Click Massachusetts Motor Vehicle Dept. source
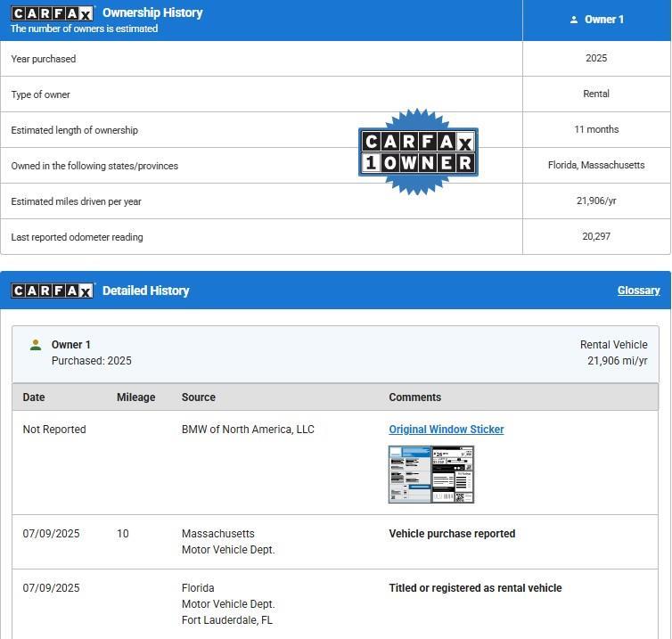This screenshot has height=639, width=672. [x=228, y=542]
